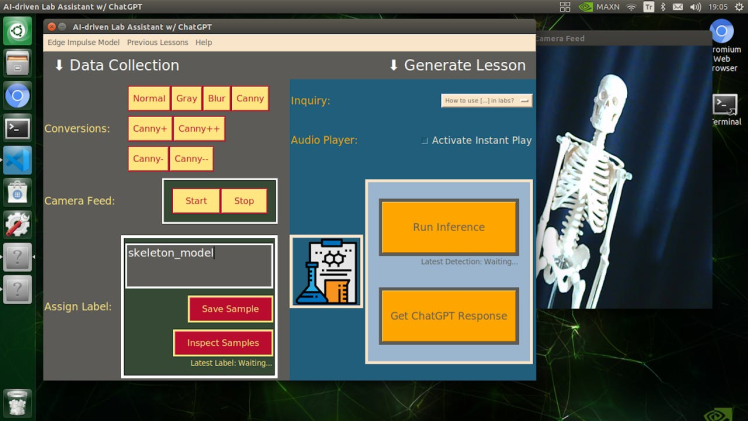Image resolution: width=748 pixels, height=421 pixels.
Task: Close the AI-driven Lab Assistant window
Action: 52,27
